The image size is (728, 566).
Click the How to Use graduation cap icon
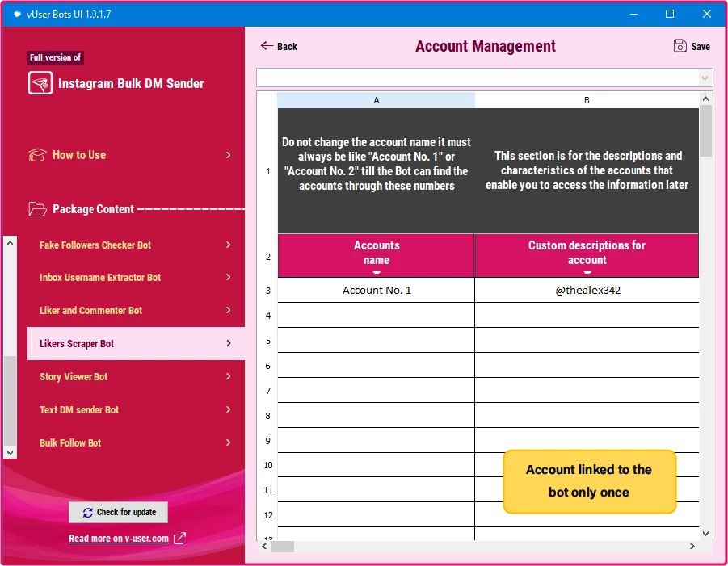37,155
